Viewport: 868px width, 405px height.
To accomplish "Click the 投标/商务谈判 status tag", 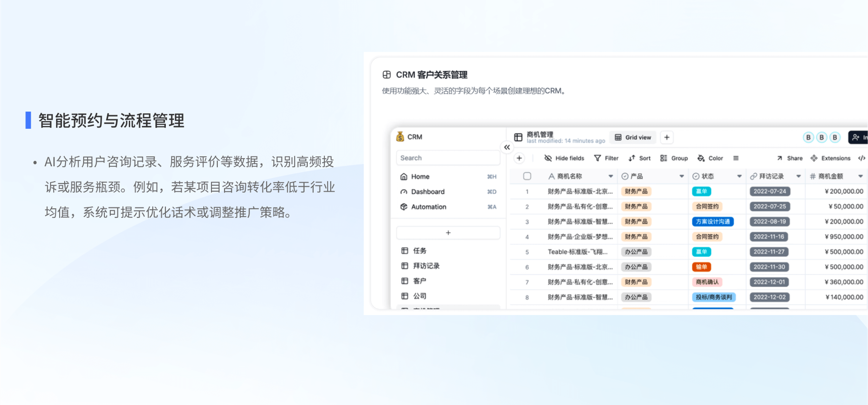I will [714, 297].
